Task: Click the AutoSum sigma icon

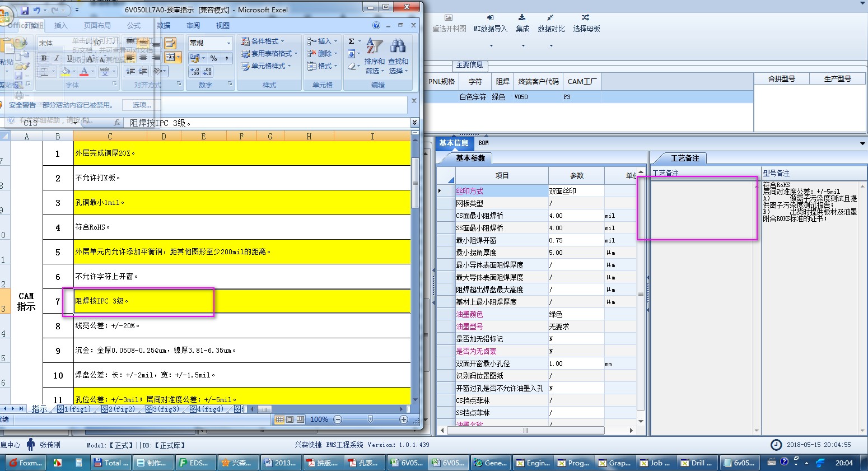Action: pos(351,41)
